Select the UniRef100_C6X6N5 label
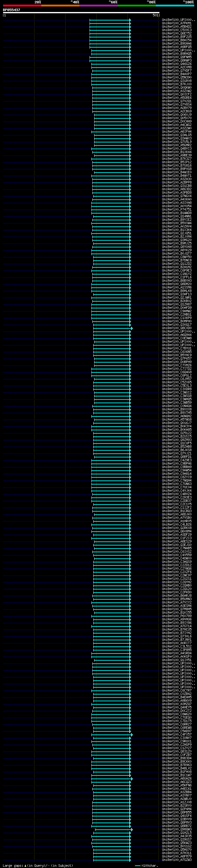This screenshot has width=197, height=868. 177,352
